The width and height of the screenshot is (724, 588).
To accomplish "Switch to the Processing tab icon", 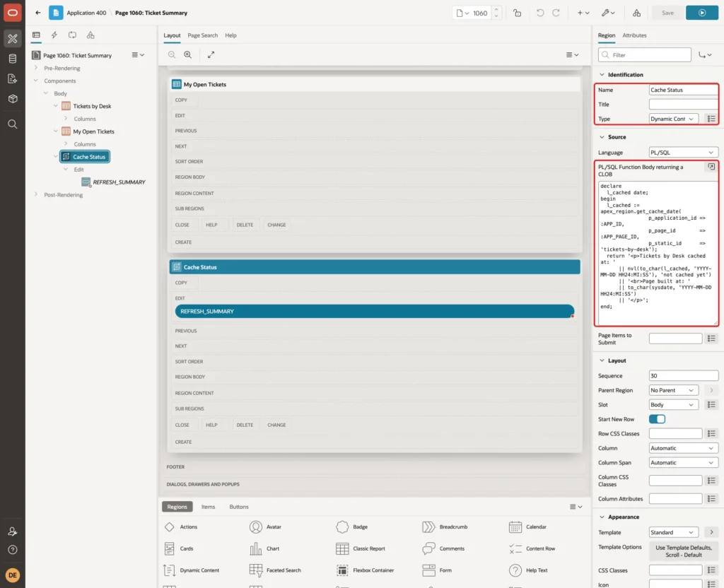I will (x=73, y=35).
